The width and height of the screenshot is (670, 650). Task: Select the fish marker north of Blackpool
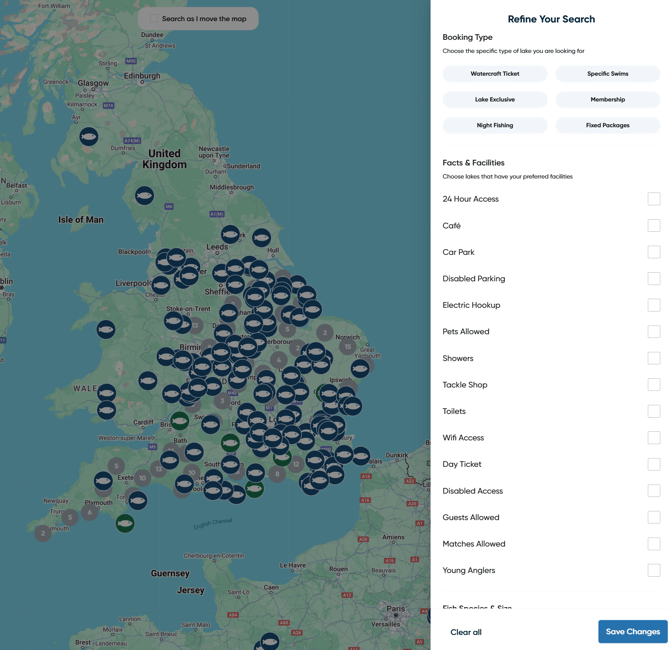point(145,195)
